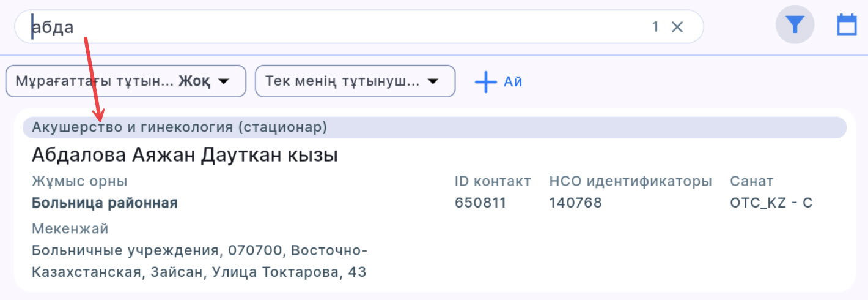Click the 'Жұмыс орны' field label
868x300 pixels.
click(x=79, y=181)
